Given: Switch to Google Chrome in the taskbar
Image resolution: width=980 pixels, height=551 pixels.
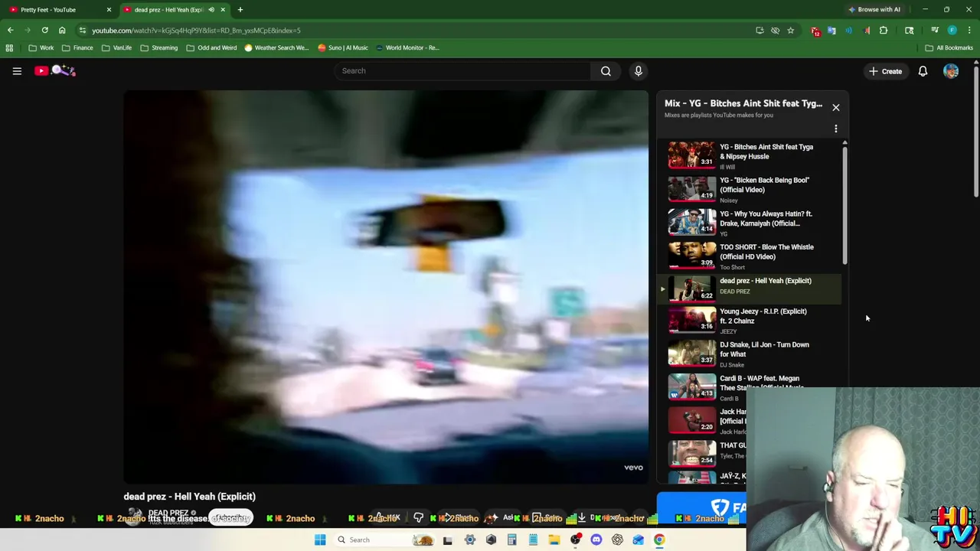Looking at the screenshot, I should (x=659, y=540).
